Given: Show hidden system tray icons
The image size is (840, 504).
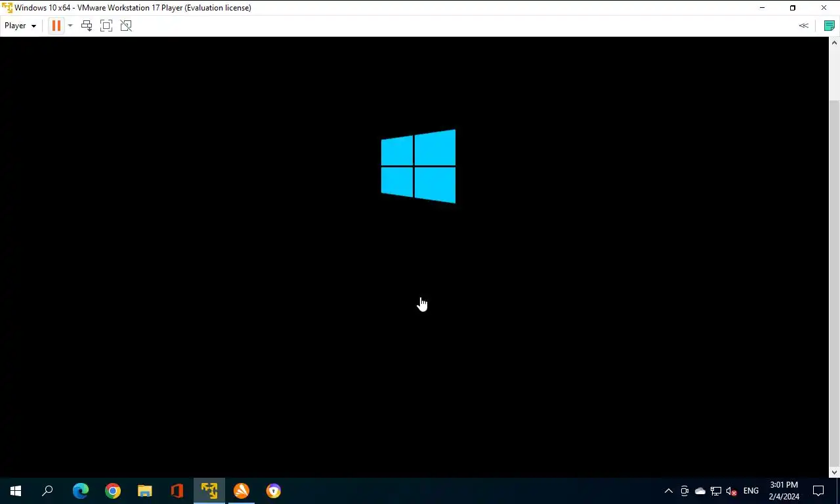Looking at the screenshot, I should [x=669, y=491].
